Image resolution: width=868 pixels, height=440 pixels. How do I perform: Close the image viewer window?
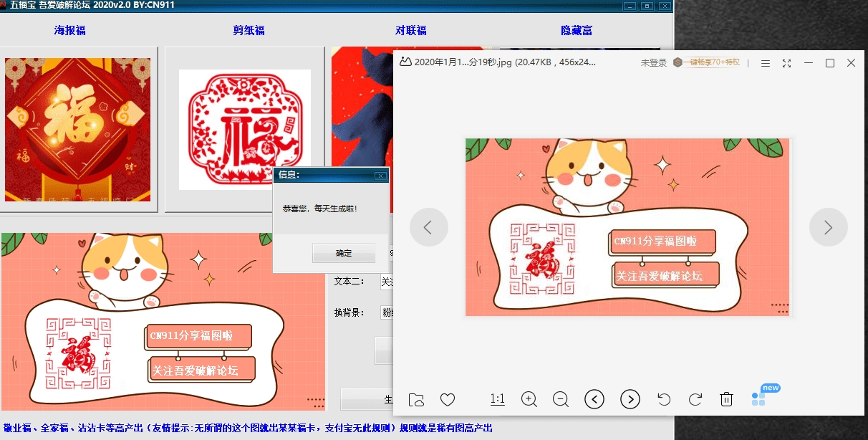[851, 63]
